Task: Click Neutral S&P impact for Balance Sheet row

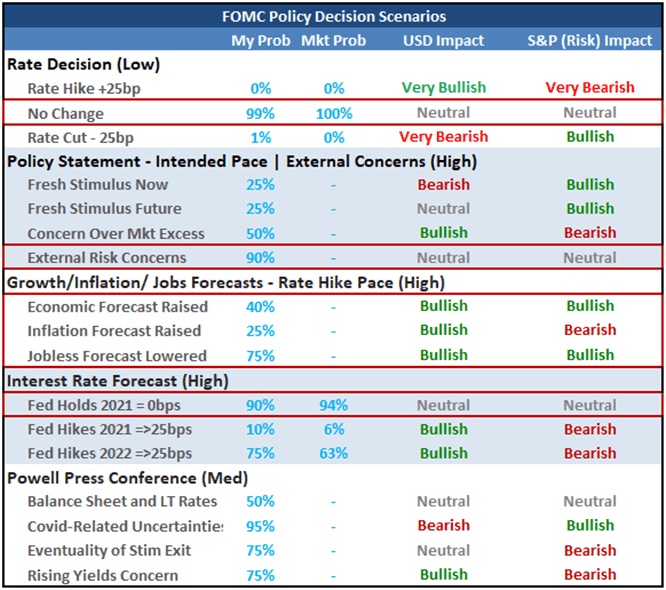Action: pyautogui.click(x=590, y=502)
